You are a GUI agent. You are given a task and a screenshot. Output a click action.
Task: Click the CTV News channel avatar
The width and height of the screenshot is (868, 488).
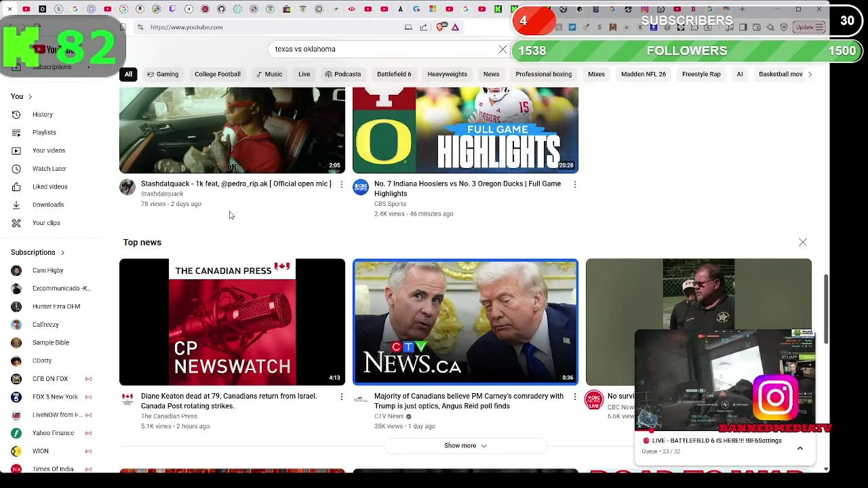click(361, 399)
